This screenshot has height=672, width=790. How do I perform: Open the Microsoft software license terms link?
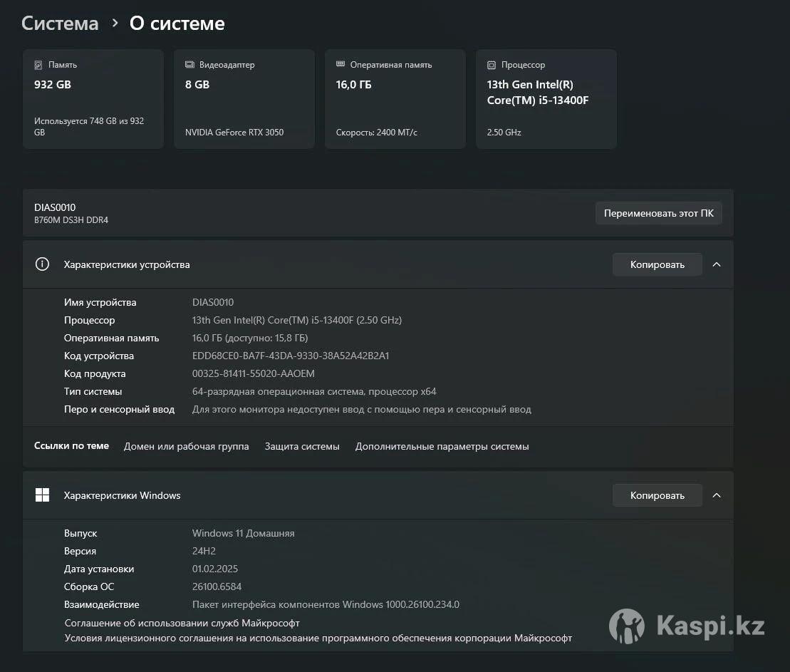(318, 638)
